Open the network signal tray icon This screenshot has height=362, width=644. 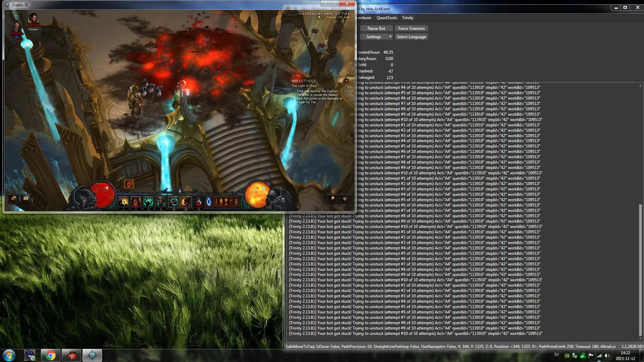pyautogui.click(x=599, y=356)
